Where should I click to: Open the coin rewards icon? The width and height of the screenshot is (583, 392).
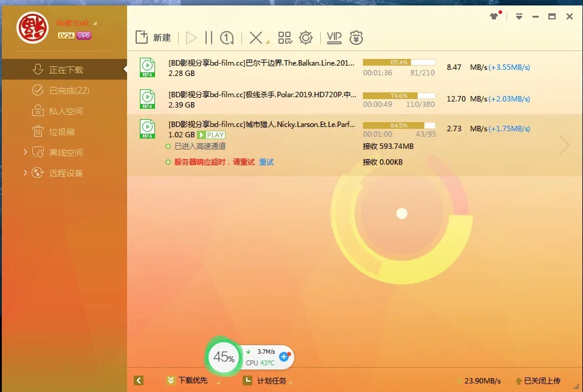[356, 38]
